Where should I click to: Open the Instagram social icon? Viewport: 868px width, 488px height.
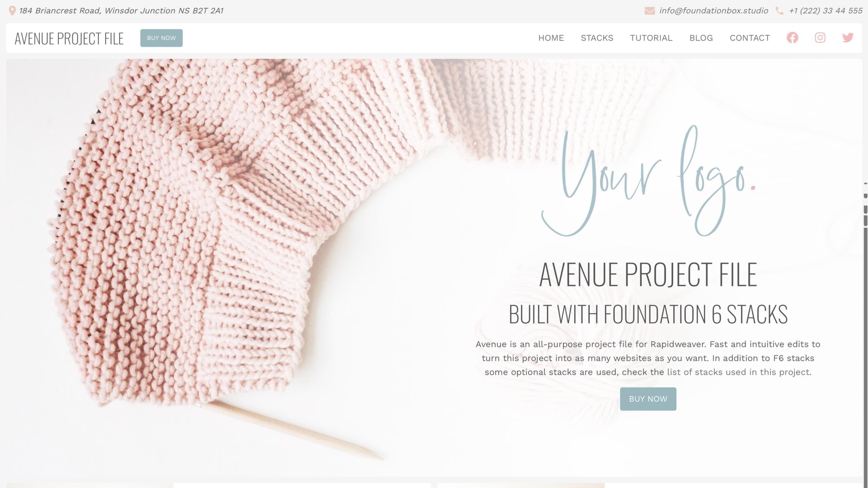pos(820,38)
